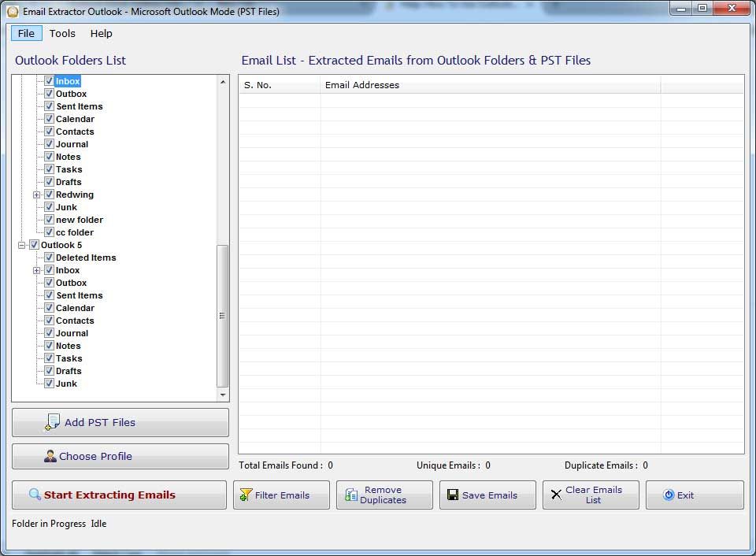Screen dimensions: 756x556
Task: Expand the Redwing folder node
Action: [x=37, y=195]
